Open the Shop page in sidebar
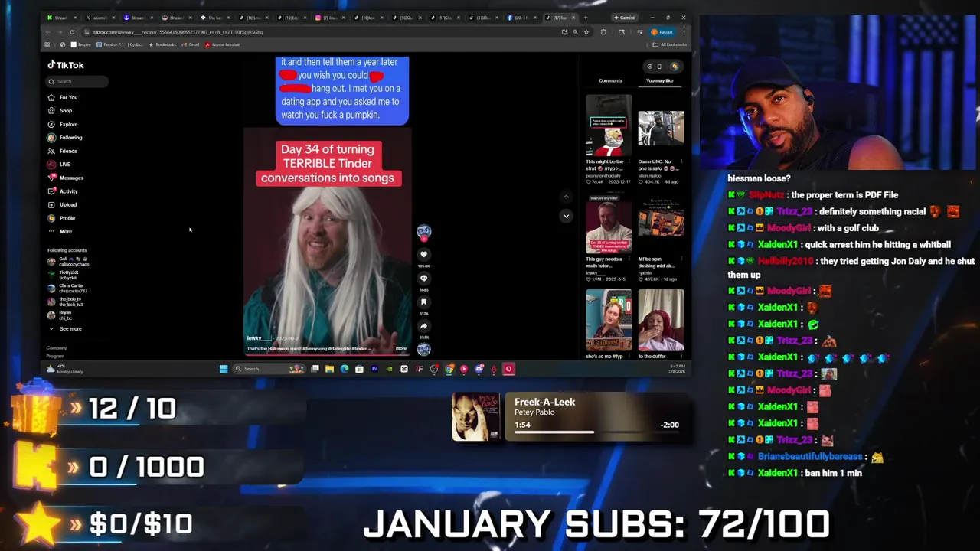 pos(60,111)
